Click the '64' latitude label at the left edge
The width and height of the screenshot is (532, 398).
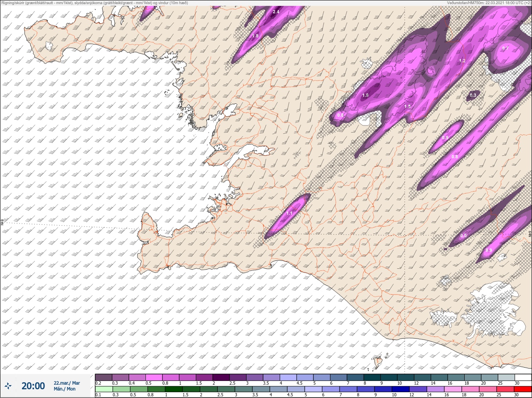tap(2, 222)
